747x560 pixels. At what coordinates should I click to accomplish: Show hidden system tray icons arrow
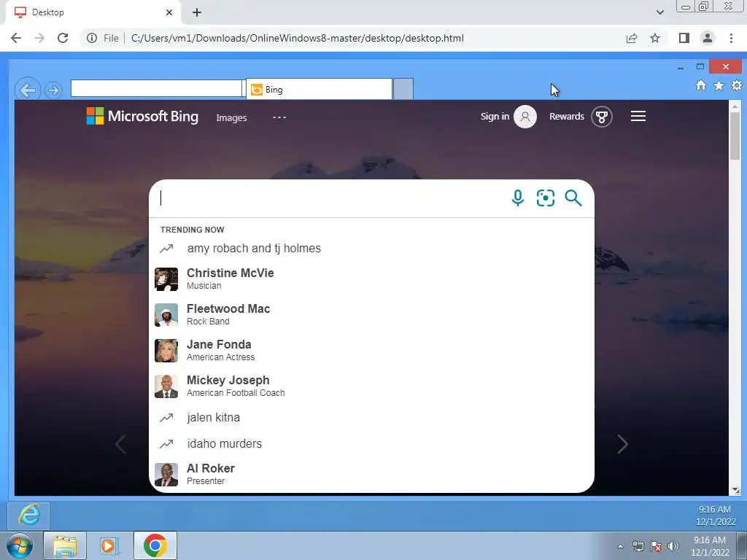pyautogui.click(x=620, y=546)
